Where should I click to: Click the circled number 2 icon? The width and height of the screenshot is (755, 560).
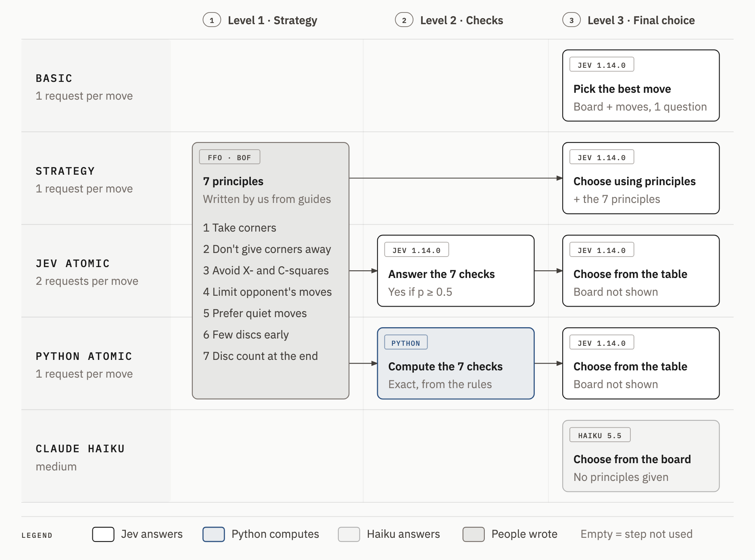[404, 20]
